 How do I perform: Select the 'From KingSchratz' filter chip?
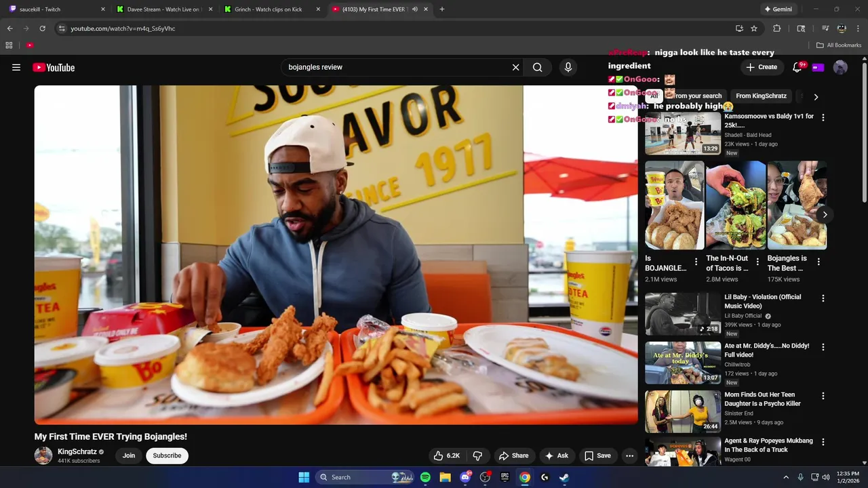pos(761,96)
